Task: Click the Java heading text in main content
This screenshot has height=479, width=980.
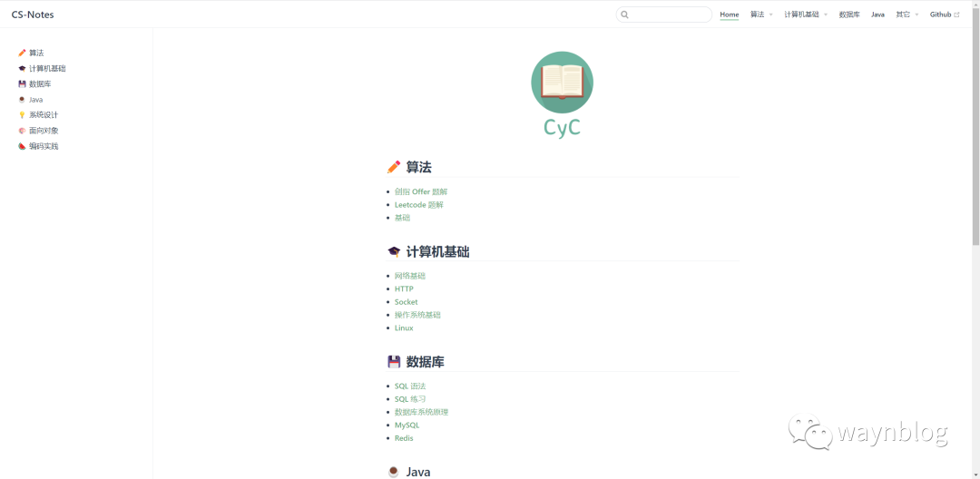Action: coord(418,472)
